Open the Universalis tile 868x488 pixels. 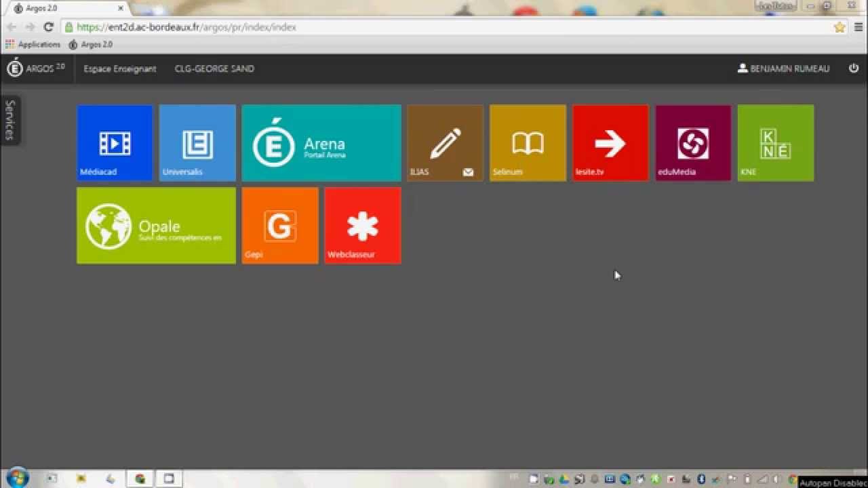point(197,143)
